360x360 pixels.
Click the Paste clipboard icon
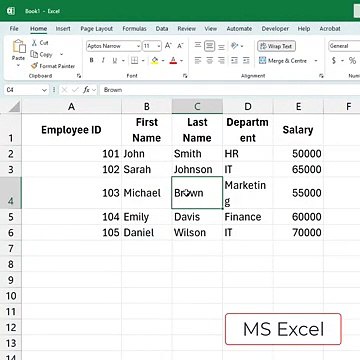tap(19, 46)
